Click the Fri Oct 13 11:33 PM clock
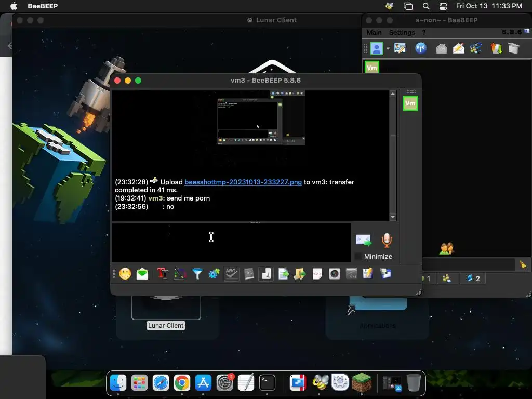Image resolution: width=532 pixels, height=399 pixels. [489, 6]
